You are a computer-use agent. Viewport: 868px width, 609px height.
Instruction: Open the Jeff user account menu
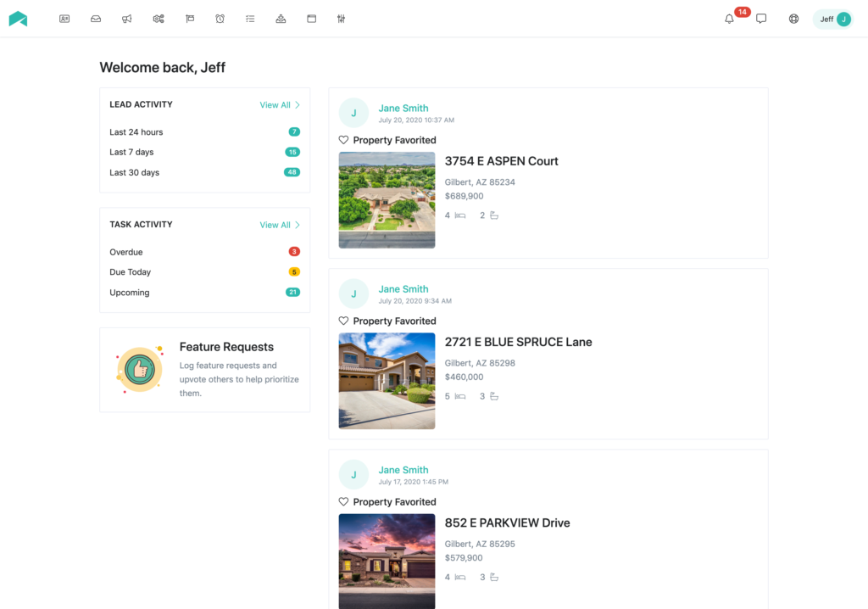click(832, 19)
